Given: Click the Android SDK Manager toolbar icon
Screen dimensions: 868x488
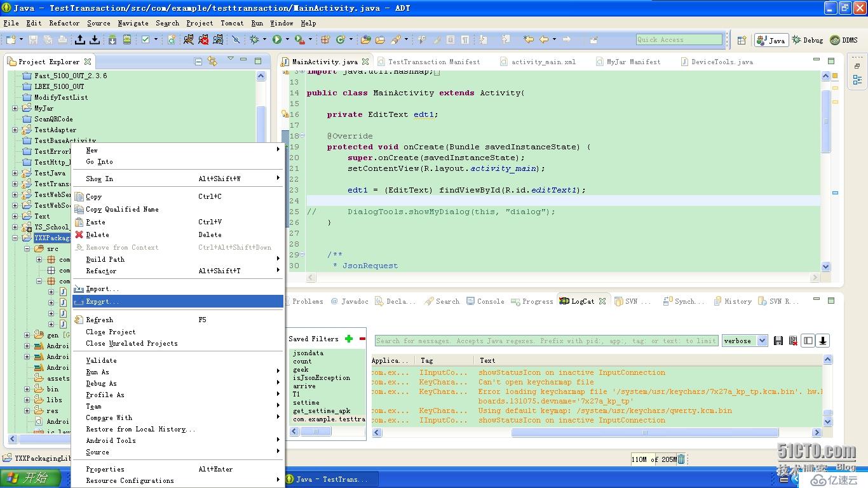Looking at the screenshot, I should pyautogui.click(x=112, y=39).
